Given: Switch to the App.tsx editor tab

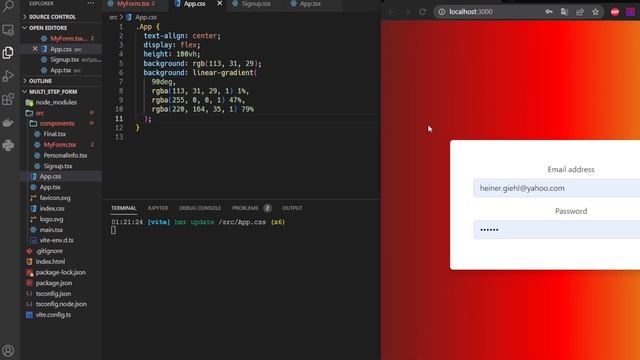Looking at the screenshot, I should click(x=310, y=4).
